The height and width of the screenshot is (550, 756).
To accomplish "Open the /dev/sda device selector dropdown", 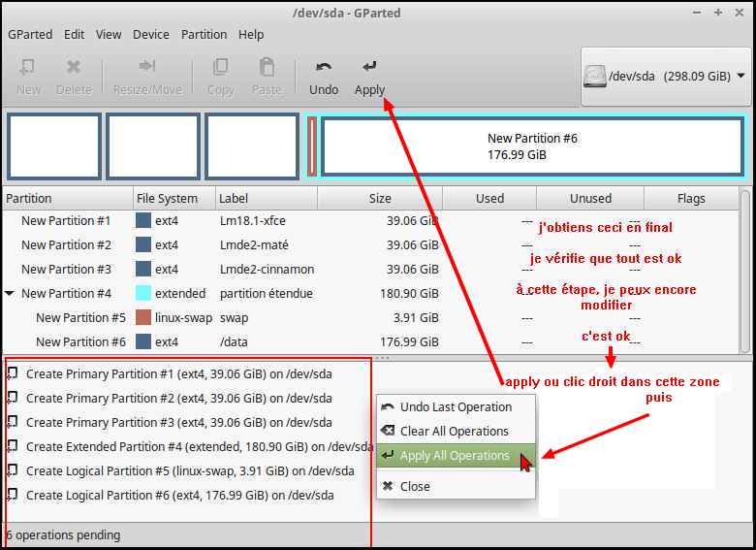I will tap(740, 76).
